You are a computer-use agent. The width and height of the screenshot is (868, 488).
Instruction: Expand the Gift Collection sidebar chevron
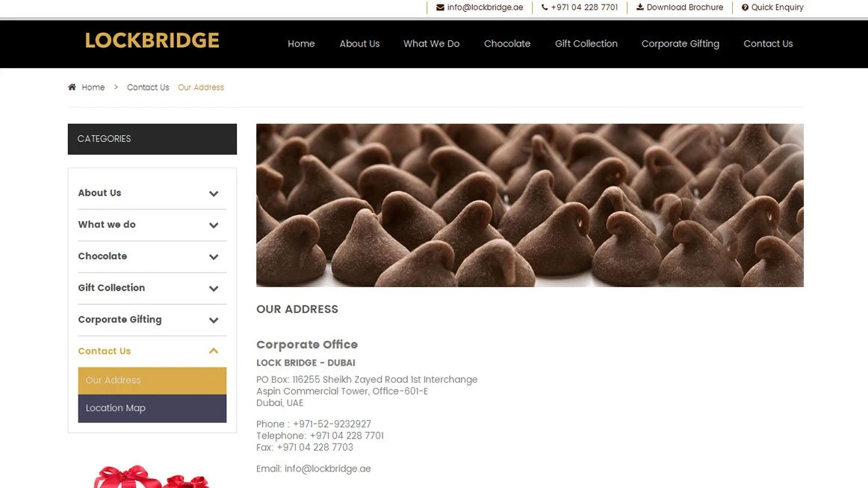pos(214,288)
